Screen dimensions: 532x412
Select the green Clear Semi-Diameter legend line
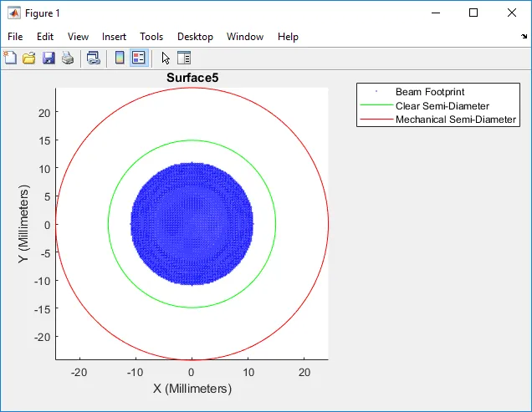tap(376, 106)
